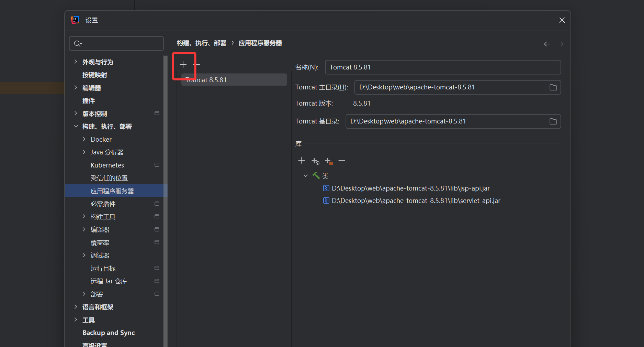The height and width of the screenshot is (347, 644).
Task: Click the add library plus icon
Action: point(302,161)
